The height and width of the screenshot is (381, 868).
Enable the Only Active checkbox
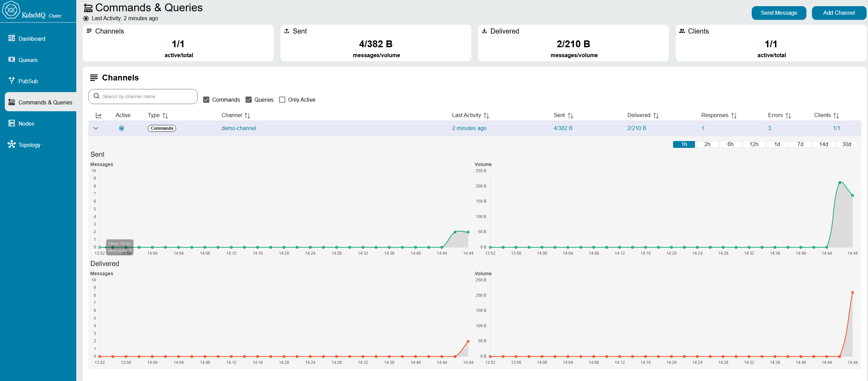click(x=282, y=100)
